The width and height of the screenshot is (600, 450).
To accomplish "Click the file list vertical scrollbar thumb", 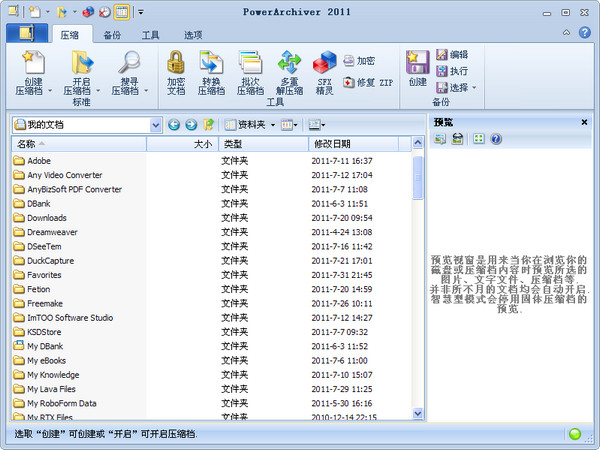I will 418,178.
